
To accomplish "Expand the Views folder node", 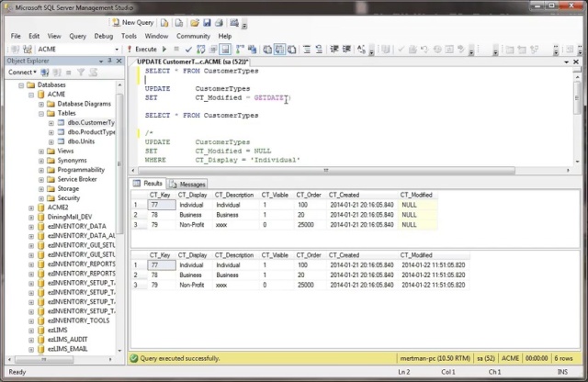I will click(40, 151).
